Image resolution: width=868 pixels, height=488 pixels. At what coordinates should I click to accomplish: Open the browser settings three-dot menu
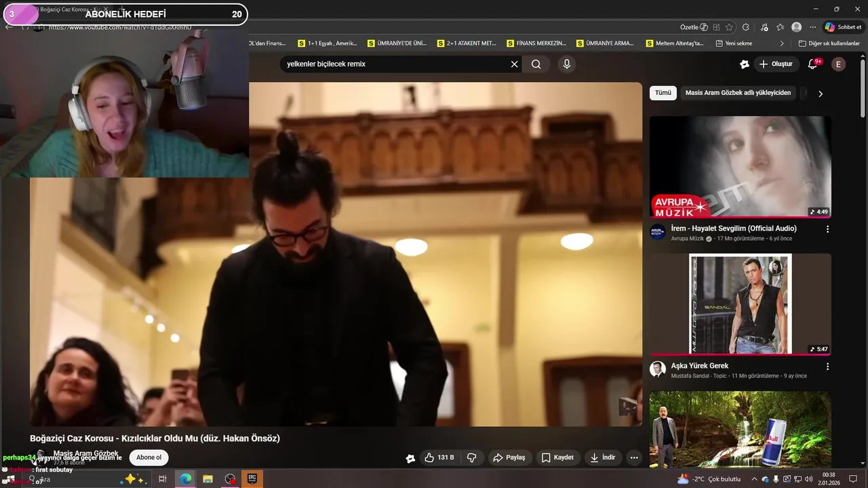point(812,27)
